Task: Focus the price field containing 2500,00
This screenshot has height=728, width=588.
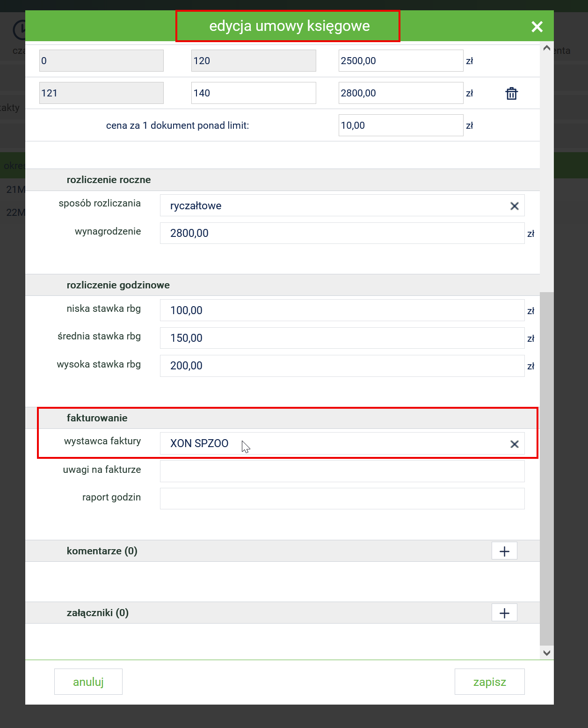Action: (401, 61)
